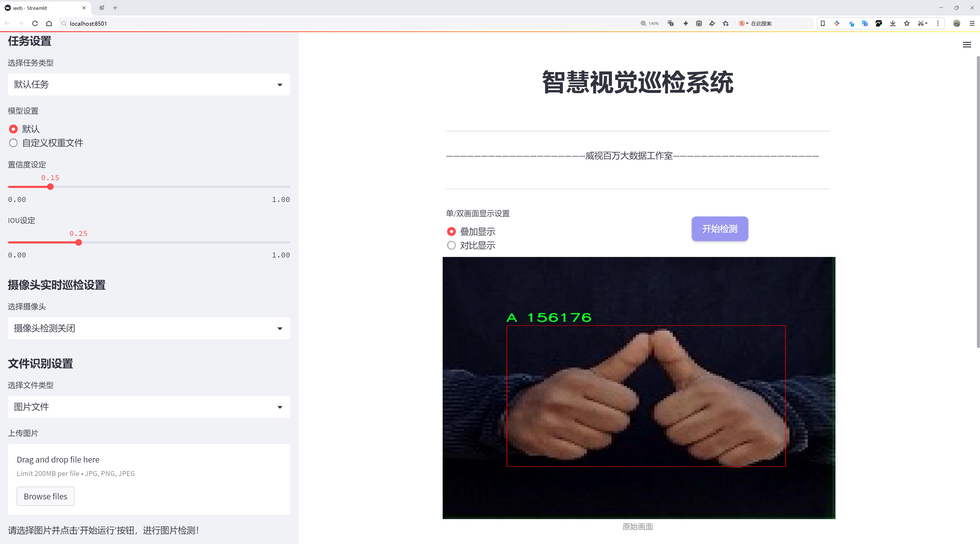Viewport: 980px width, 544px height.
Task: Click the 文件识别设置 heading
Action: [41, 364]
